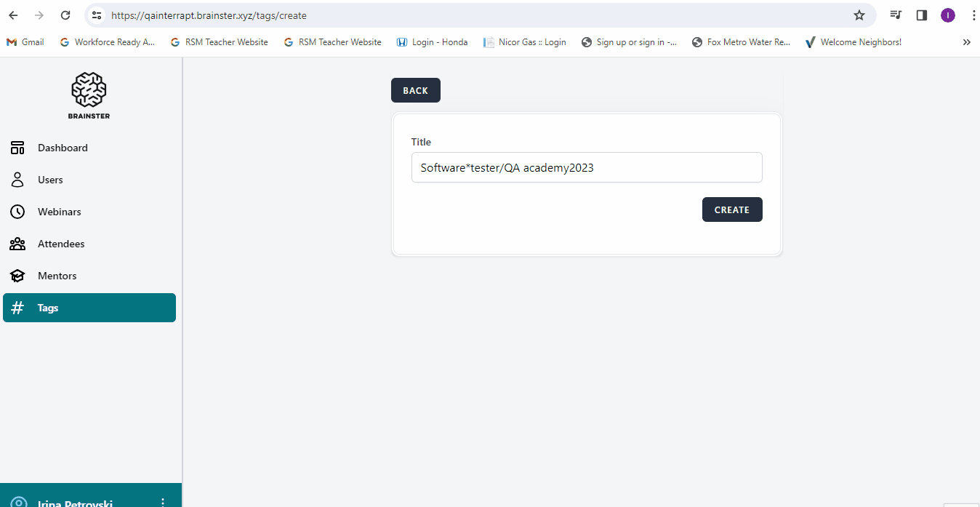This screenshot has height=507, width=980.
Task: Open Chrome side panel icon
Action: [x=921, y=15]
